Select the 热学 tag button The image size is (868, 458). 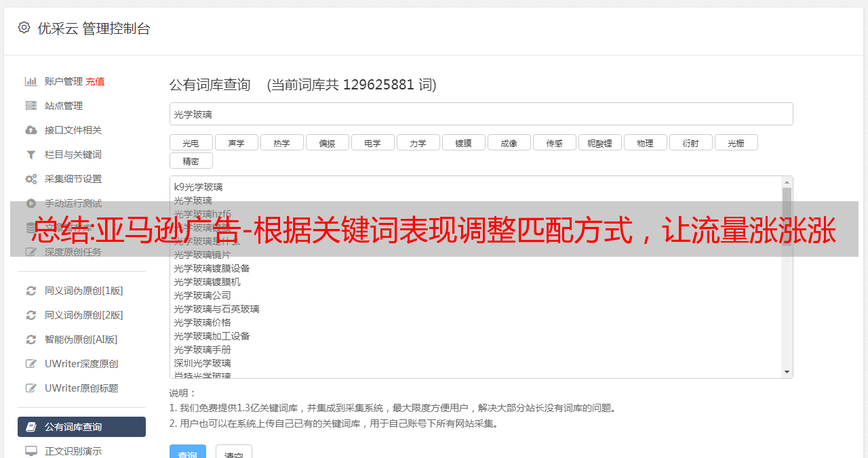(281, 142)
